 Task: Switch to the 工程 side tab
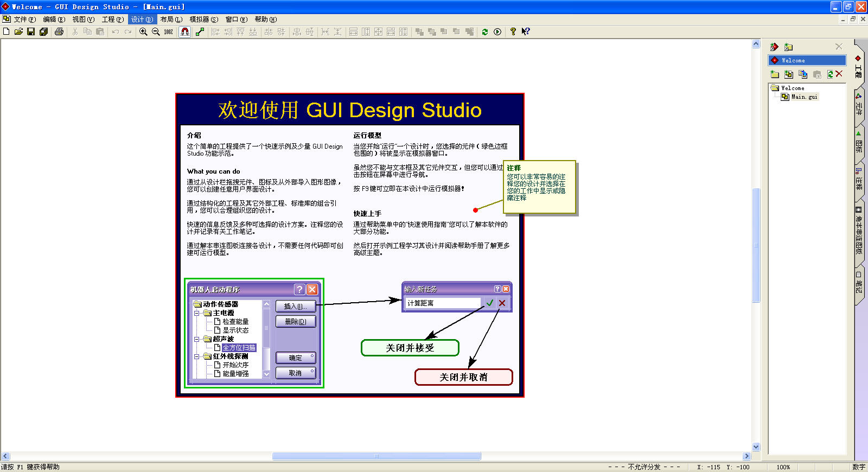(x=858, y=66)
